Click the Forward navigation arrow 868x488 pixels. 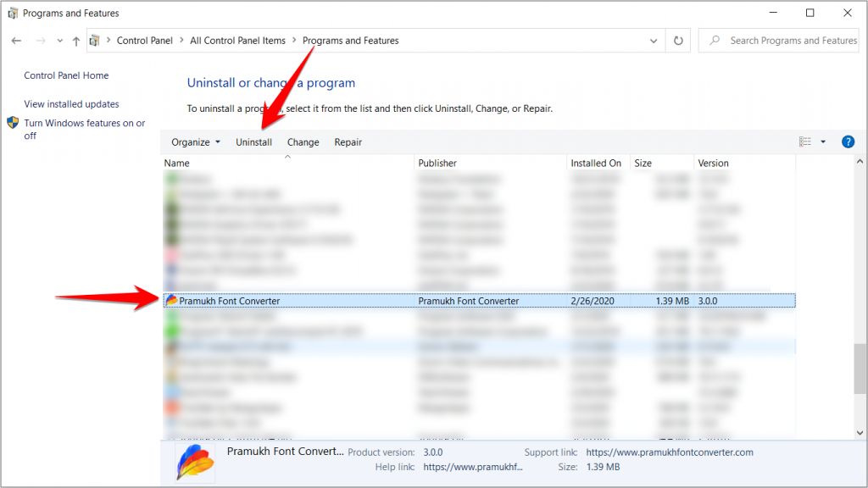41,41
